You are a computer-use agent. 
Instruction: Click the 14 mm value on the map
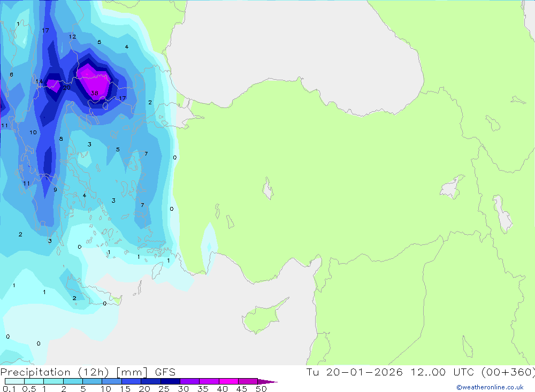[x=39, y=81]
